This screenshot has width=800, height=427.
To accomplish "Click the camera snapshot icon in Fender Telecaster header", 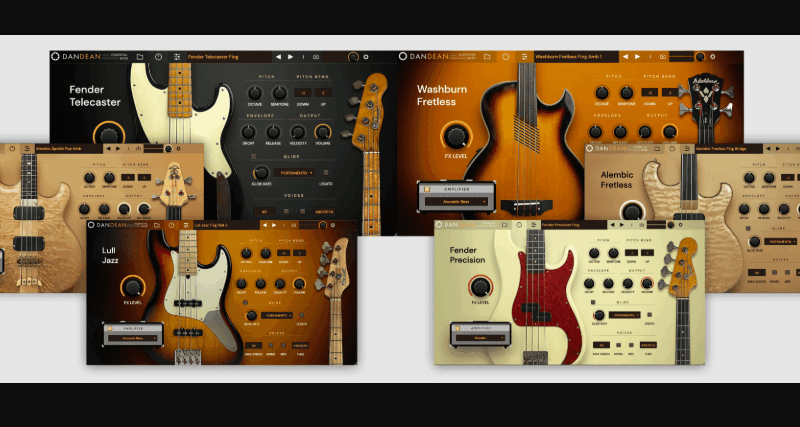I will click(316, 57).
